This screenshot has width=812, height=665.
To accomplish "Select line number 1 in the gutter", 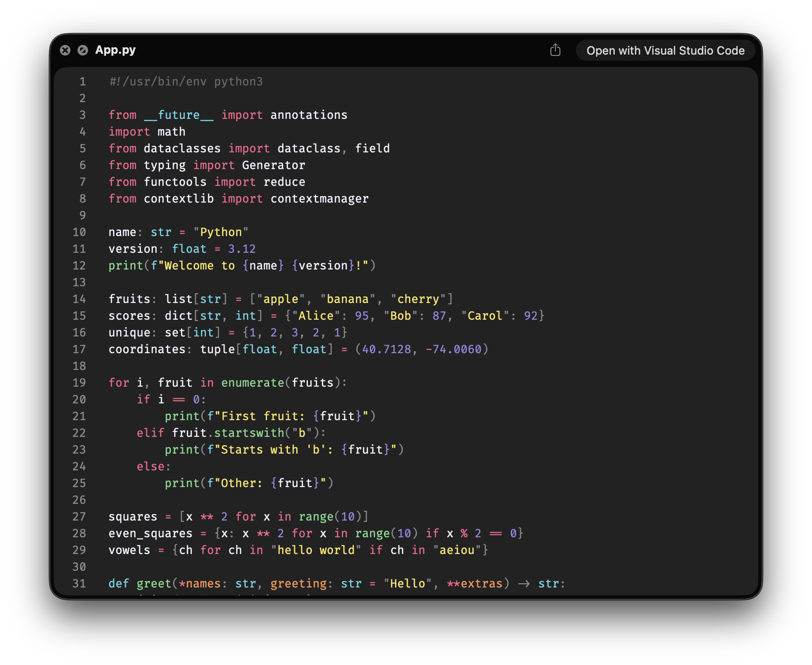I will point(82,81).
